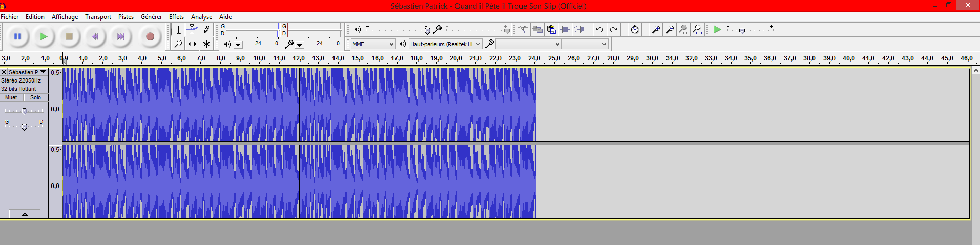This screenshot has width=980, height=245.
Task: Open the Edition menu
Action: (35, 17)
